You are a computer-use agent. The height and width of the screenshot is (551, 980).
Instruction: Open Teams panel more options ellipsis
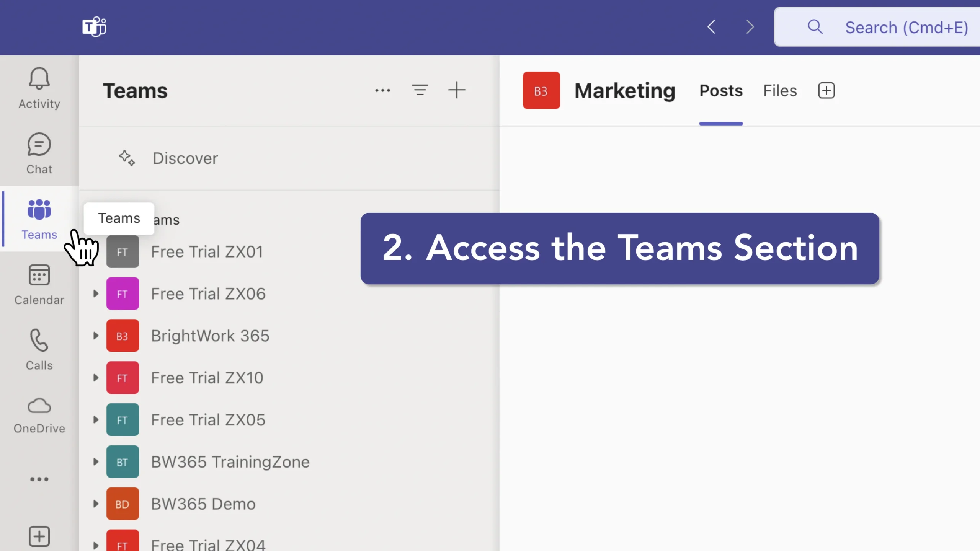[382, 90]
